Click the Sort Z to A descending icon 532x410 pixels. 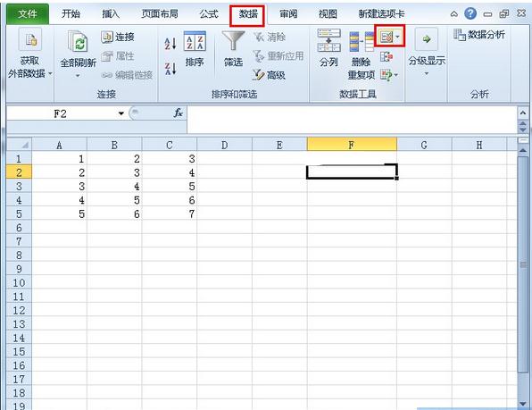[170, 69]
